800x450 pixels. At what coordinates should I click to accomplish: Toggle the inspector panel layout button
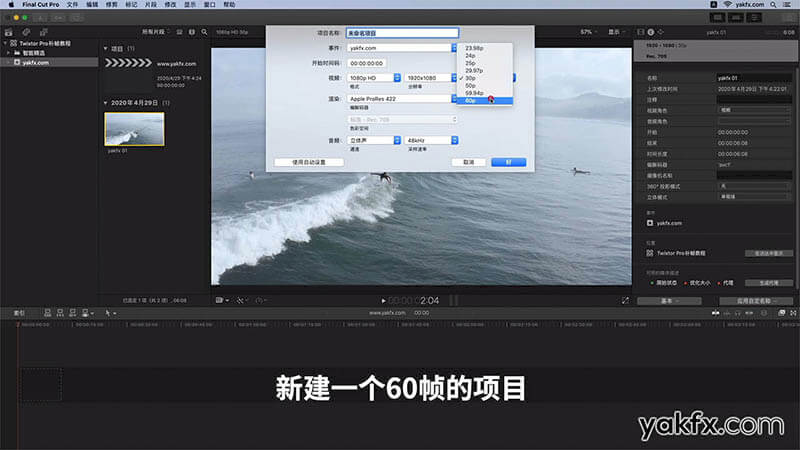pos(754,18)
